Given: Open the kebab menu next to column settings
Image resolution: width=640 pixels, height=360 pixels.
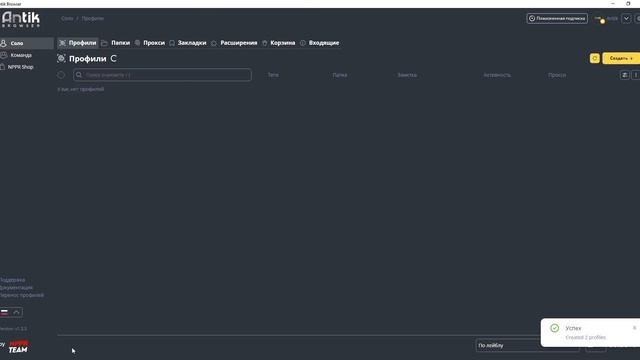Looking at the screenshot, I should (x=636, y=75).
